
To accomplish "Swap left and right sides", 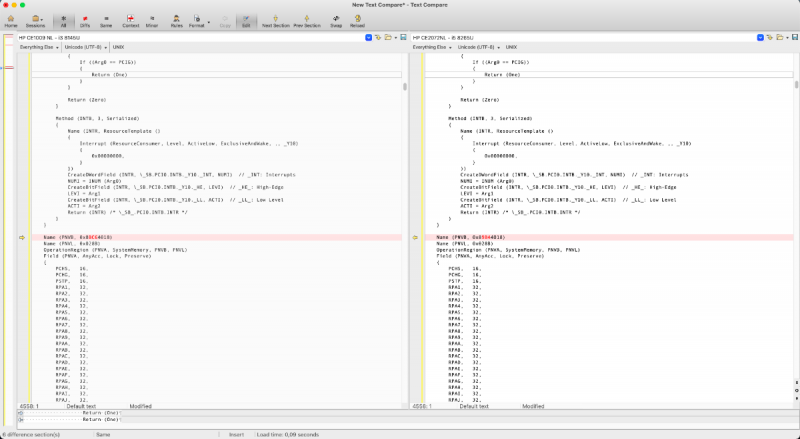I will click(x=335, y=20).
